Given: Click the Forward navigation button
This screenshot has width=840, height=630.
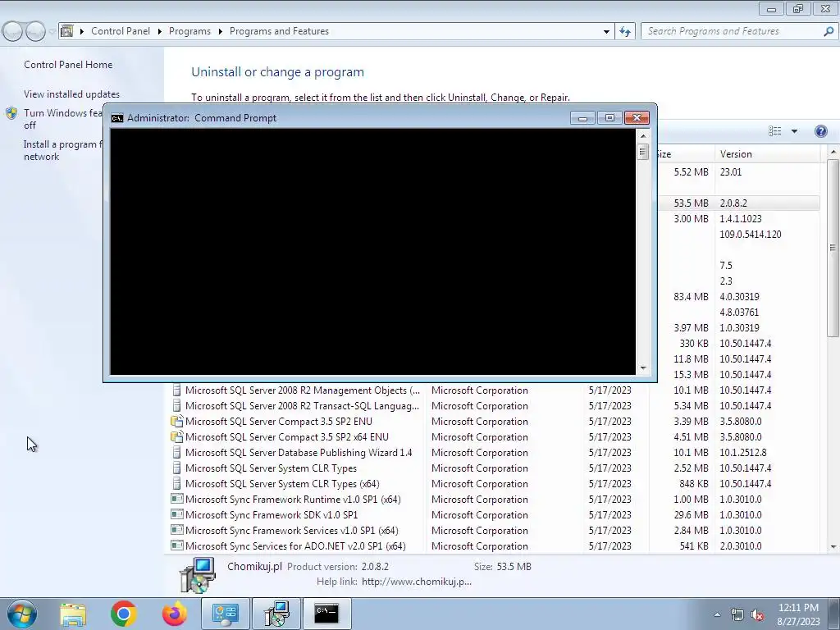Looking at the screenshot, I should (35, 32).
